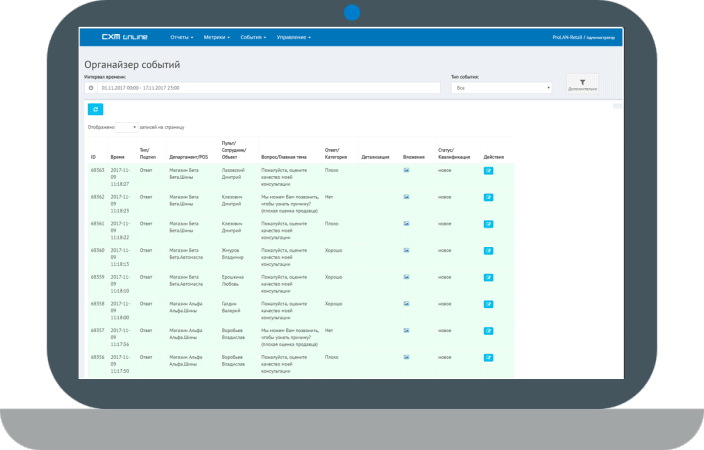Expand the Тип события dropdown
Image resolution: width=704 pixels, height=450 pixels.
501,88
